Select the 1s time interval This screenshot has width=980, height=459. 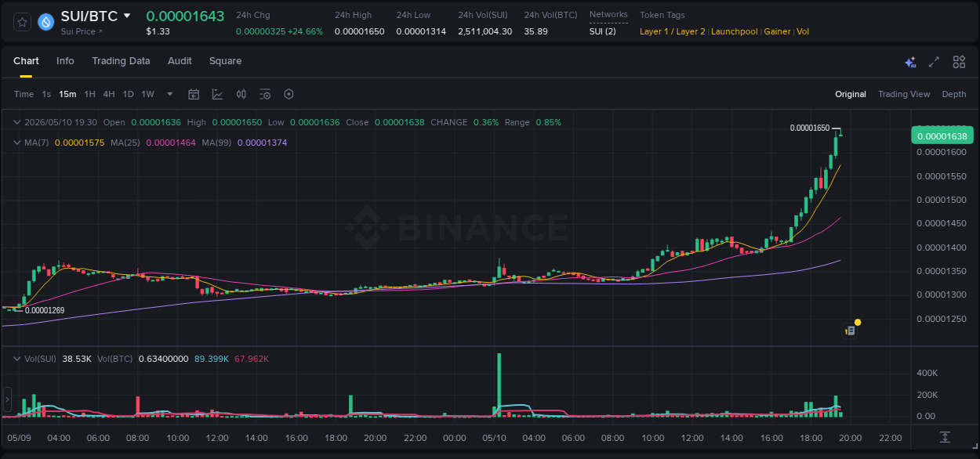[46, 94]
